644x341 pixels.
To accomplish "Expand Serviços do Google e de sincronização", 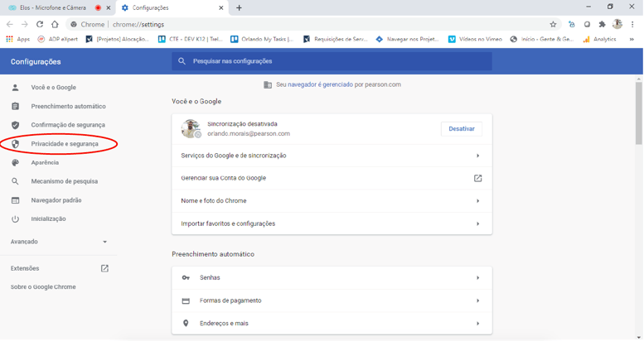I will tap(332, 156).
